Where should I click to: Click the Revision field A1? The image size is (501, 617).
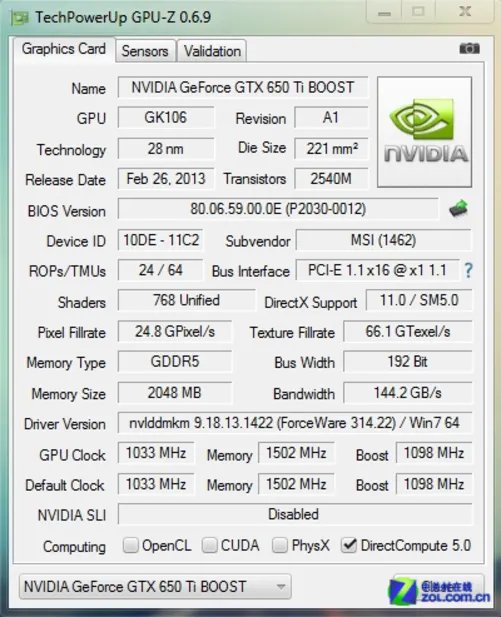331,117
